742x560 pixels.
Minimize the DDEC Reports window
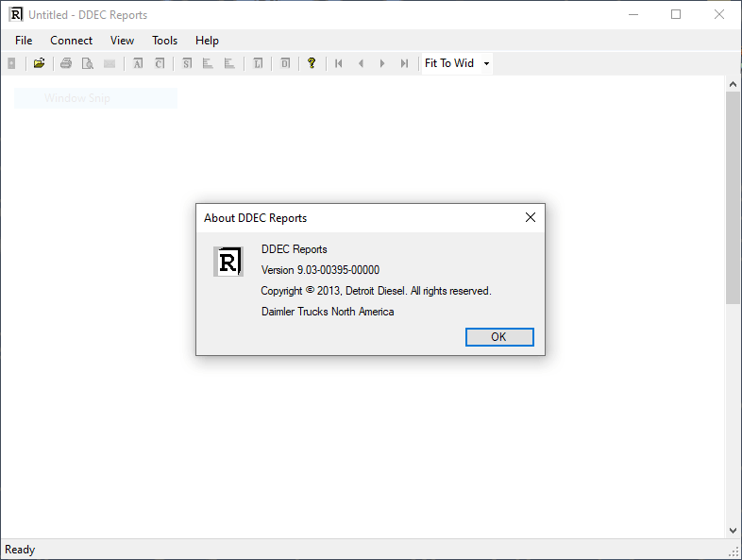633,15
